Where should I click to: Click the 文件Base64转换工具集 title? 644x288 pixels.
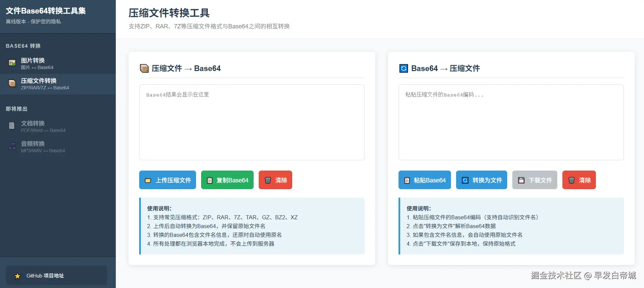(x=46, y=11)
